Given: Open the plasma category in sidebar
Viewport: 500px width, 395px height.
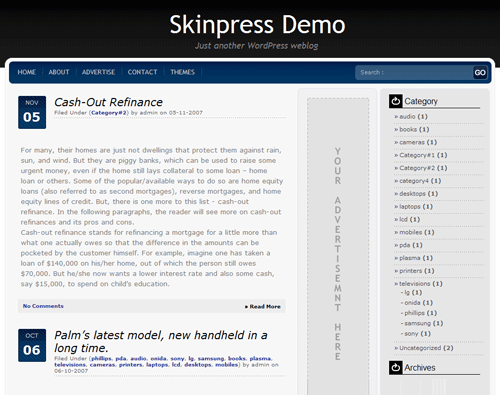Looking at the screenshot, I should [x=410, y=258].
